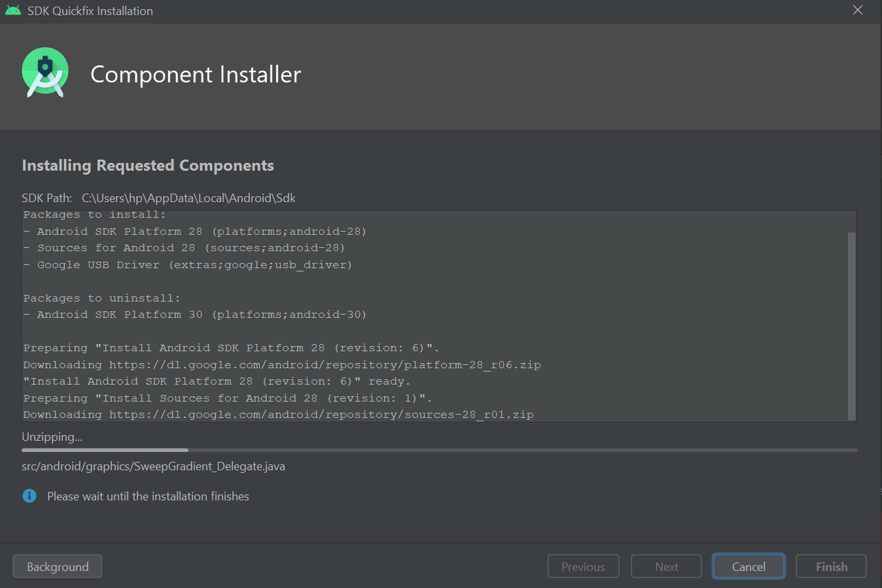Cancel the component installation
This screenshot has width=882, height=588.
(x=749, y=566)
